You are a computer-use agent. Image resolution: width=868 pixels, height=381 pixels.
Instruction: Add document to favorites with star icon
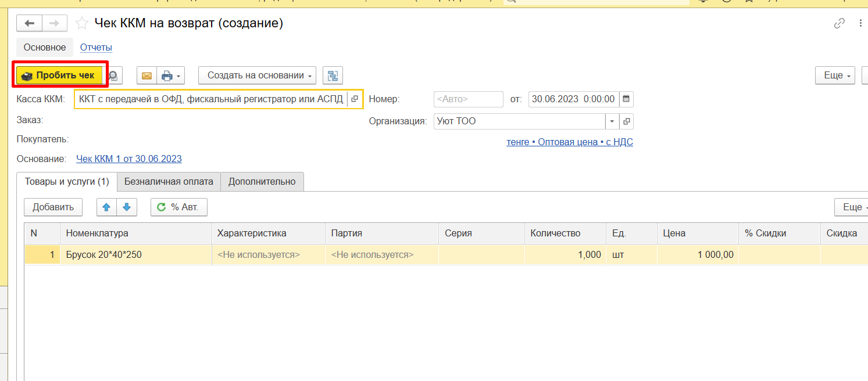click(x=83, y=23)
